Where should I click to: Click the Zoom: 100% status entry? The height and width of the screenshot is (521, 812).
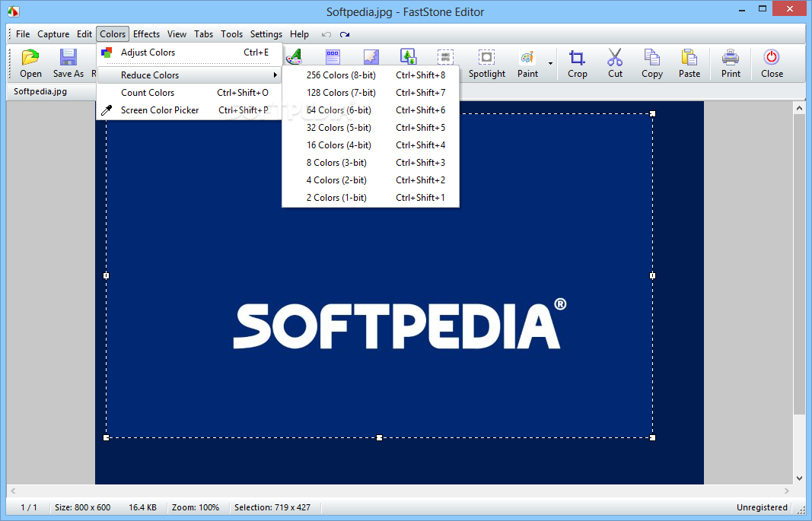click(x=196, y=507)
